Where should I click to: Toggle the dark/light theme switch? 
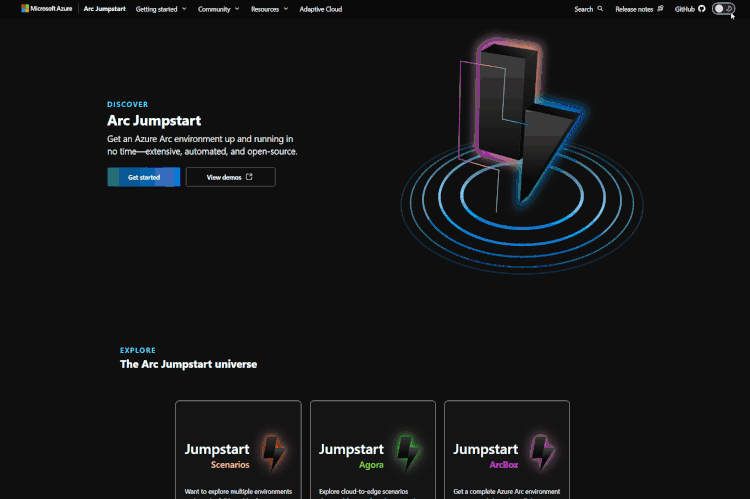click(723, 9)
